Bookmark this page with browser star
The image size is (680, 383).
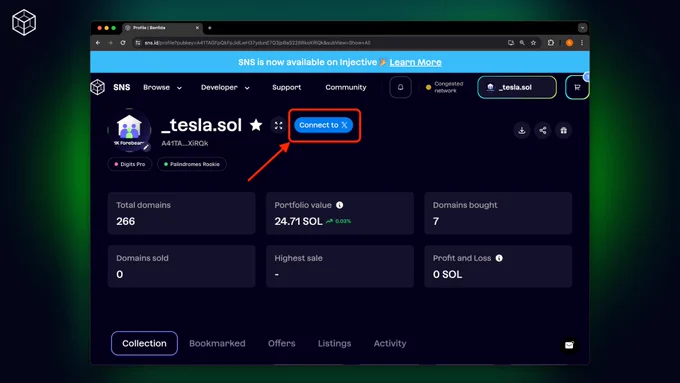click(x=533, y=43)
